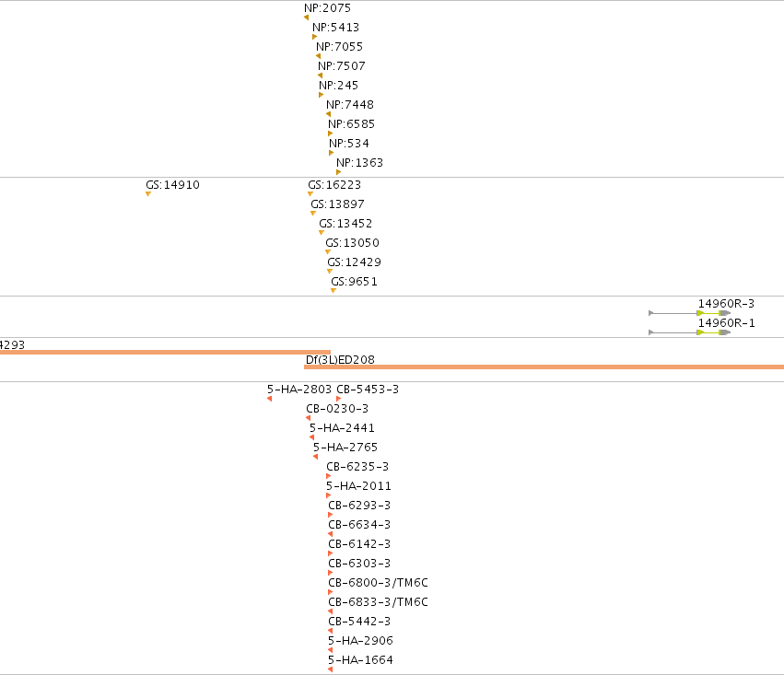The width and height of the screenshot is (784, 675).
Task: Select the CB-0230-3 label
Action: [x=337, y=409]
